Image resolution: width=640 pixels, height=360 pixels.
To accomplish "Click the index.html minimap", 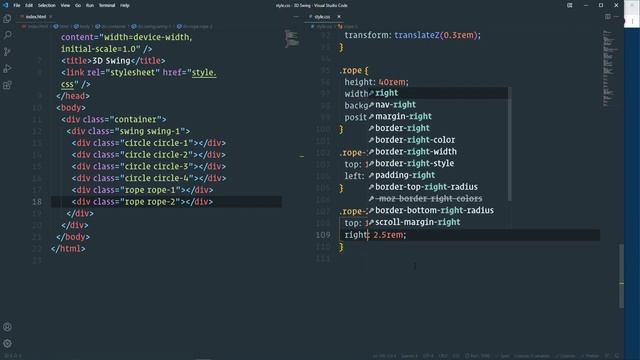I will (291, 39).
